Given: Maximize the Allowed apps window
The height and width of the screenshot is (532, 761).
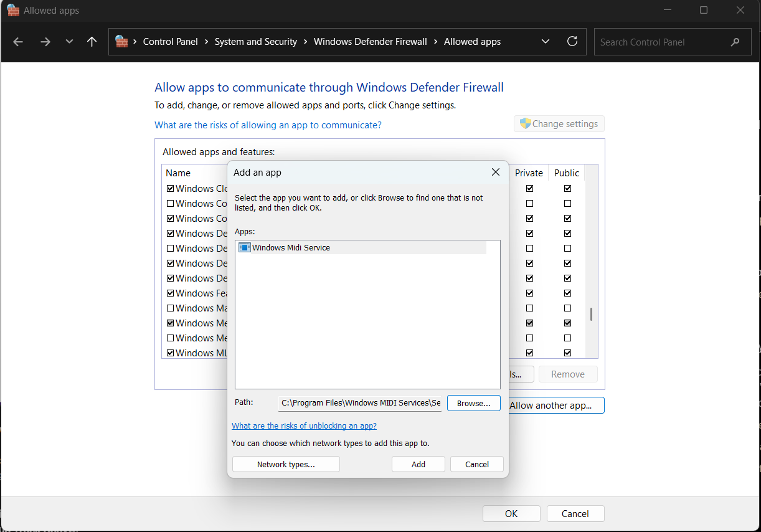Looking at the screenshot, I should pos(704,10).
